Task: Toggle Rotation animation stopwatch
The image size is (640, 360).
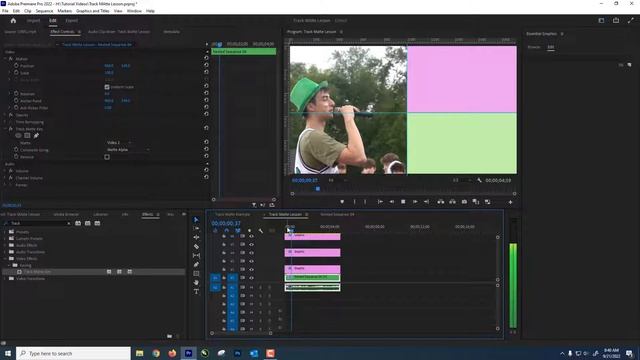Action: (16, 93)
